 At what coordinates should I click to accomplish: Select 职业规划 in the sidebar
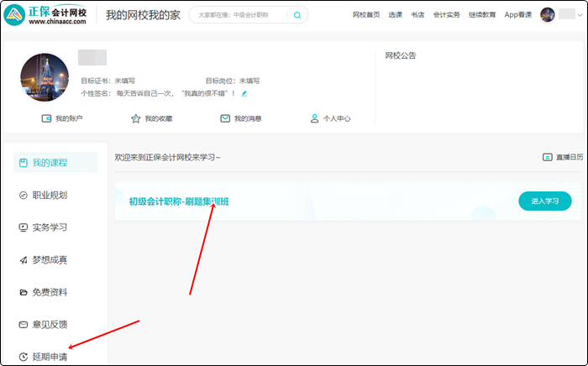(x=50, y=196)
